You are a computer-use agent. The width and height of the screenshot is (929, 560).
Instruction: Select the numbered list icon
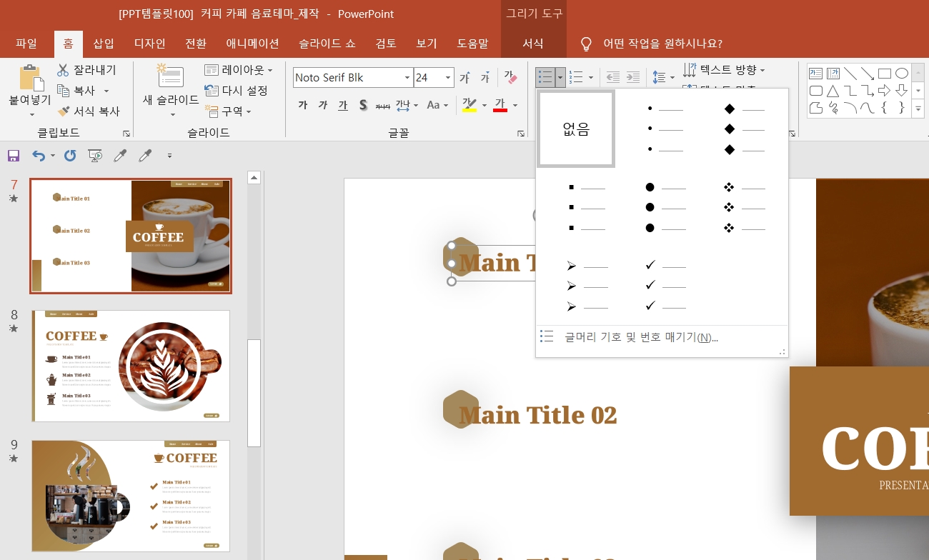tap(577, 77)
